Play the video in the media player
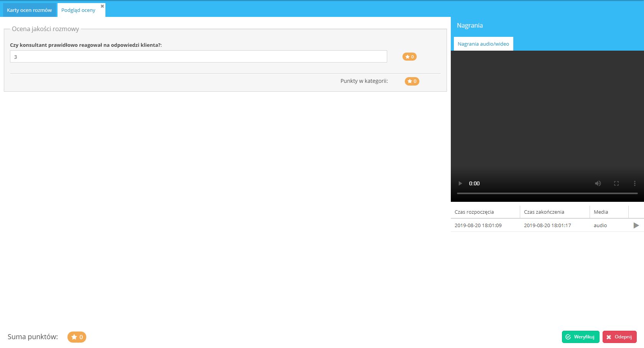644x348 pixels. coord(460,183)
